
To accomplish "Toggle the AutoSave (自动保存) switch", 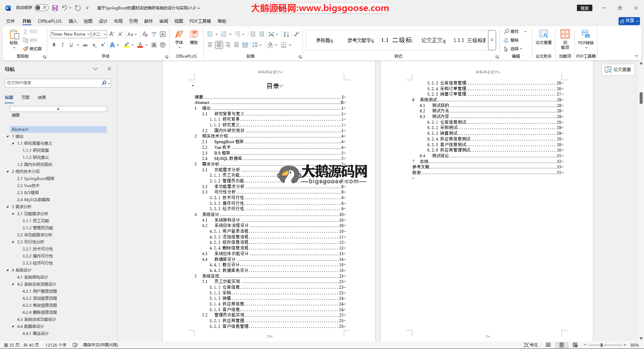I will pos(41,8).
